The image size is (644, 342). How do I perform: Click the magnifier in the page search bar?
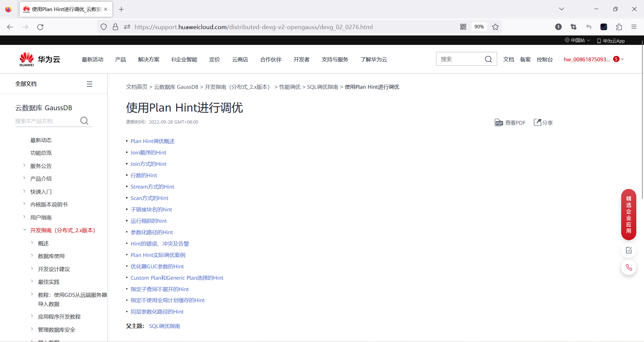tap(488, 59)
